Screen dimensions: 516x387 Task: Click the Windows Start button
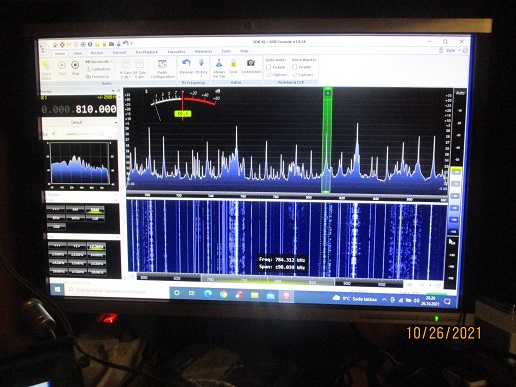pyautogui.click(x=57, y=289)
